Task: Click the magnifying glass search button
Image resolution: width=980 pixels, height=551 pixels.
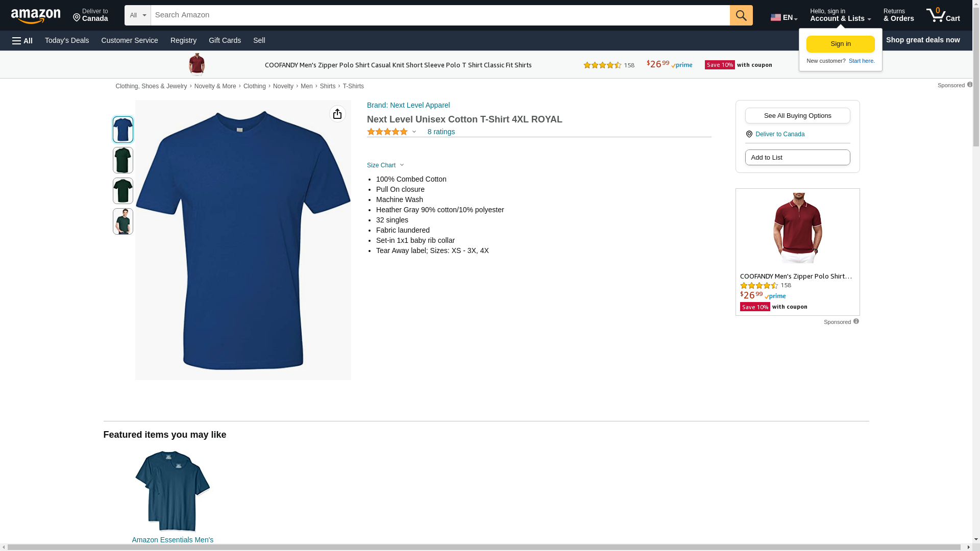Action: pos(741,15)
